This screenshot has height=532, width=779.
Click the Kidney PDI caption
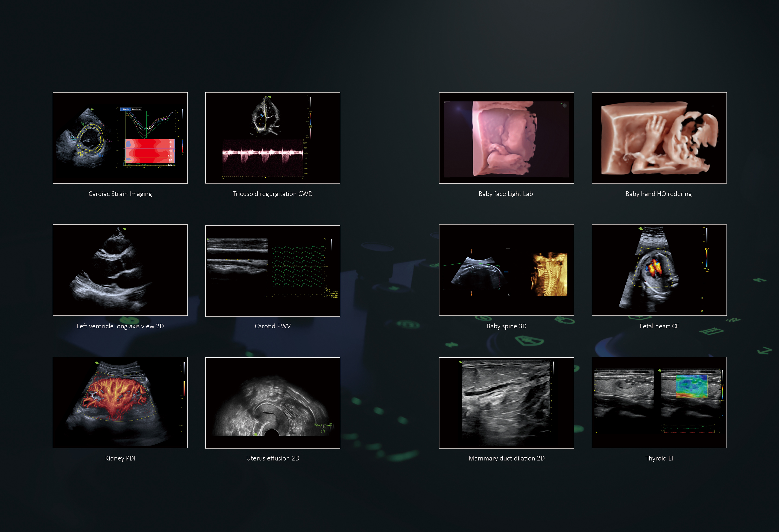tap(120, 458)
